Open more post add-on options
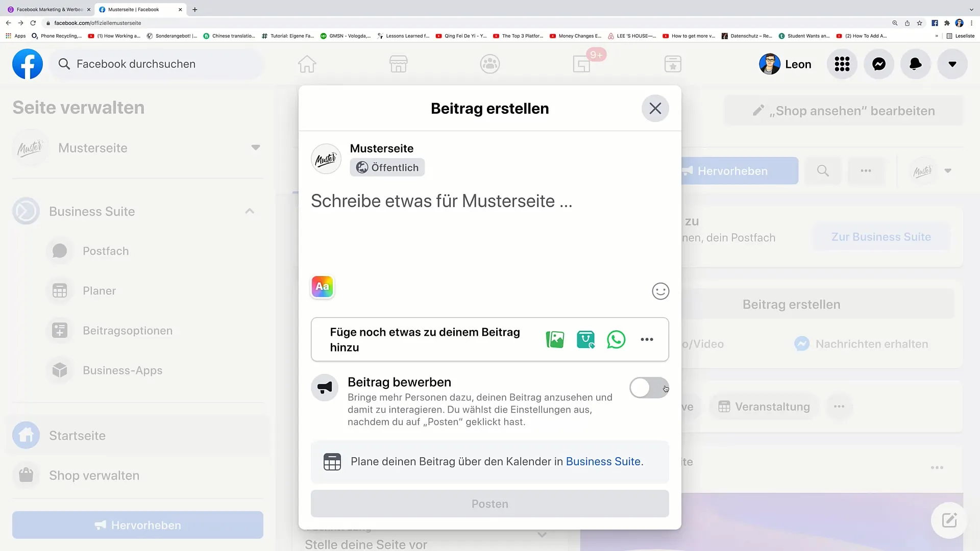Viewport: 980px width, 551px height. pyautogui.click(x=647, y=339)
